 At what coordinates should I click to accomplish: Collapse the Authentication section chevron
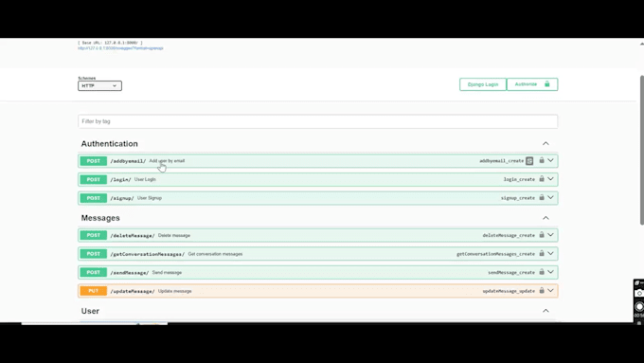[546, 143]
